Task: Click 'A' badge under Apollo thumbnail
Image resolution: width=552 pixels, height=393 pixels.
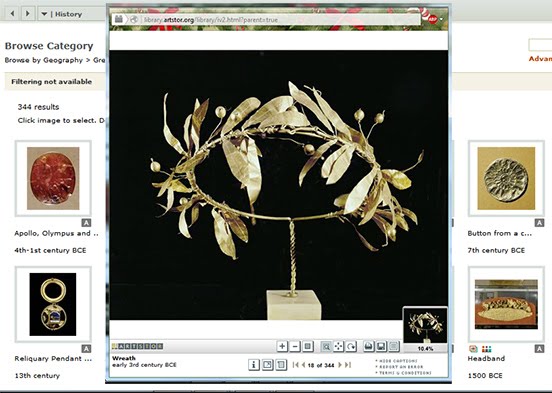Action: coord(86,223)
